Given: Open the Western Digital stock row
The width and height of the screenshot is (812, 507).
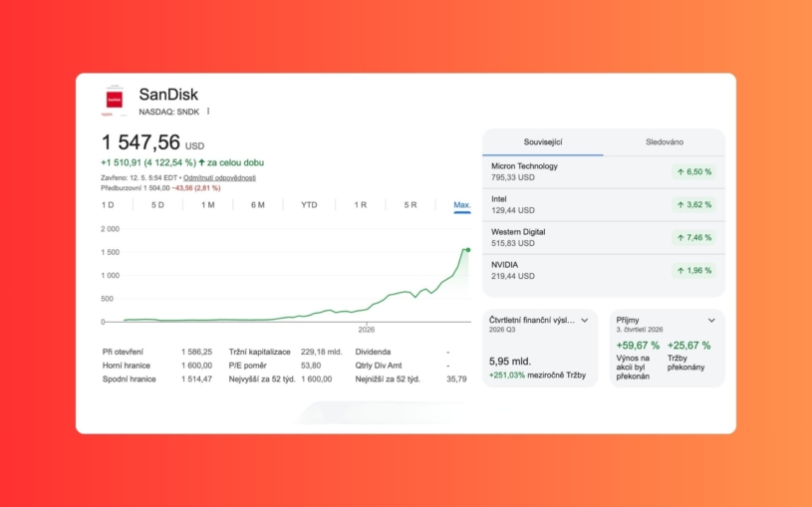Looking at the screenshot, I should [x=604, y=238].
